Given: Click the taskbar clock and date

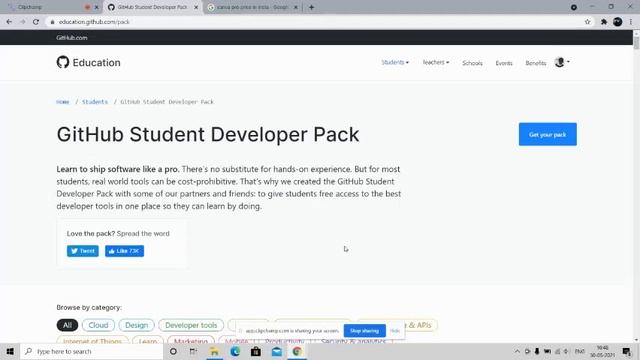Looking at the screenshot, I should (x=602, y=351).
